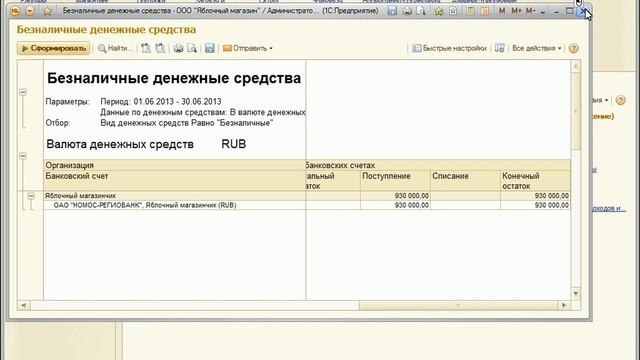This screenshot has height=360, width=640.
Task: Open the Favorites star in the title bar
Action: pyautogui.click(x=47, y=11)
